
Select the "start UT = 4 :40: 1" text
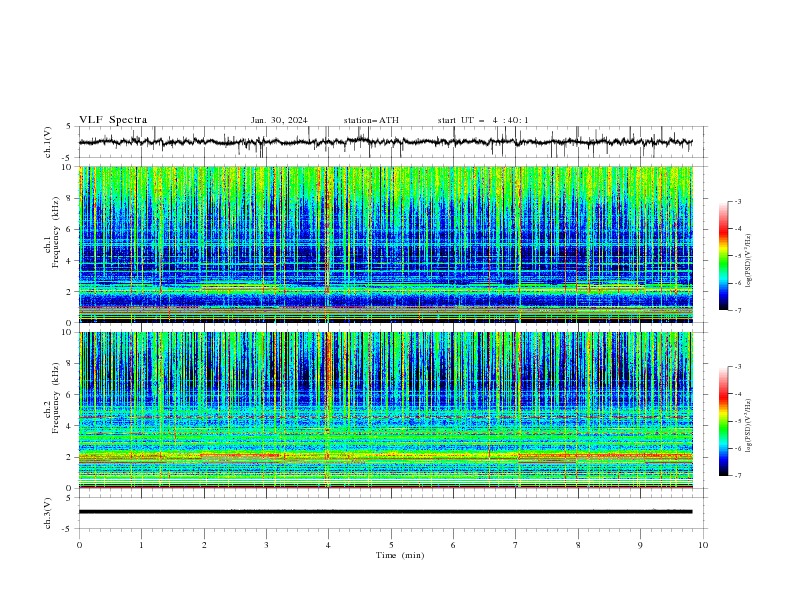(x=483, y=120)
